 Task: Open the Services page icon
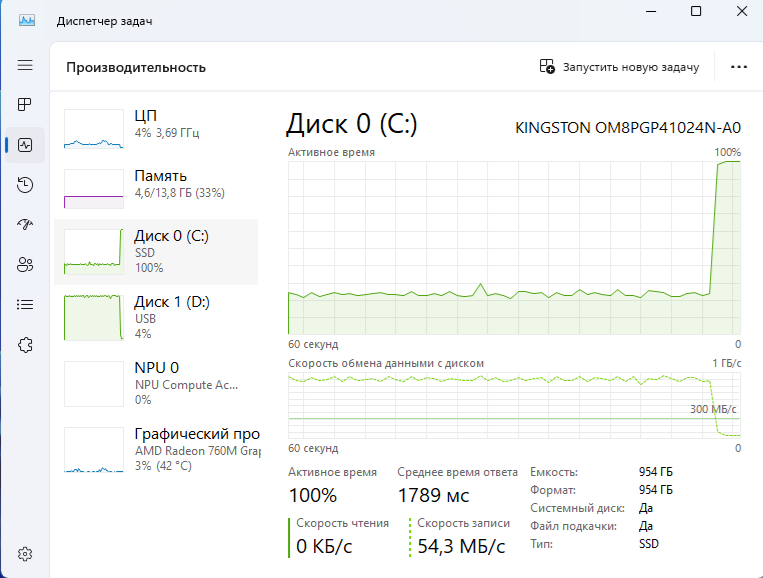point(25,344)
